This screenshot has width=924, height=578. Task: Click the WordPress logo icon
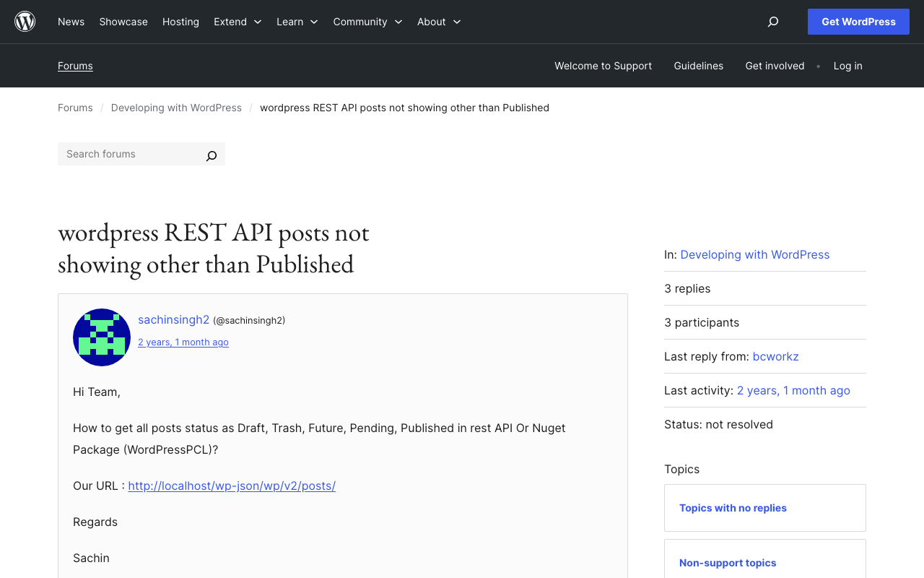point(25,22)
